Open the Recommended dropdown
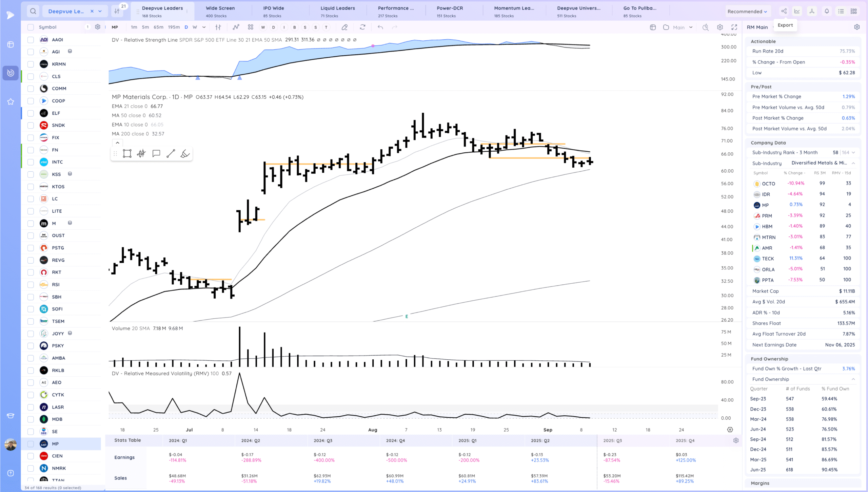The width and height of the screenshot is (868, 492). point(747,12)
